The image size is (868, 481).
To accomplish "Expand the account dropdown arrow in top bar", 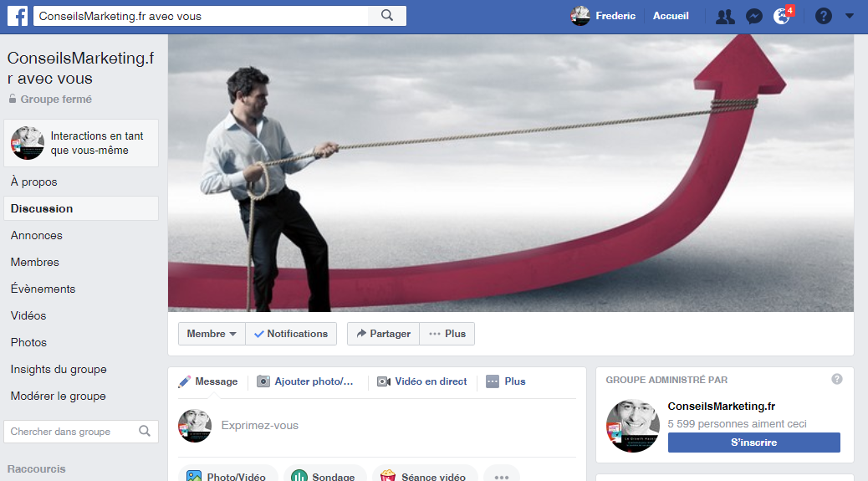I will click(849, 16).
